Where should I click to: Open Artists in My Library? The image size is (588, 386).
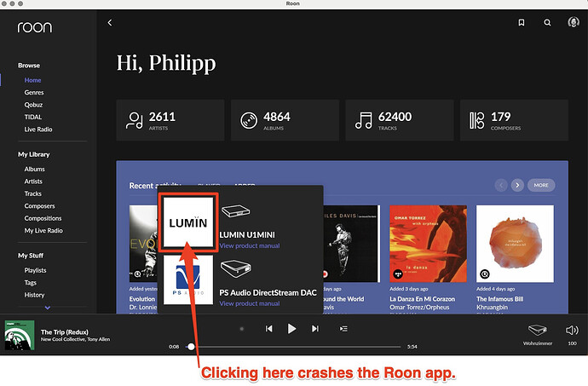[33, 181]
